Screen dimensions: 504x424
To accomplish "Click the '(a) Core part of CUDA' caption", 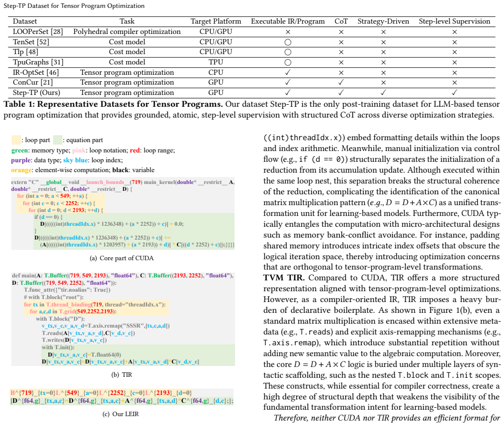I will (122, 258).
